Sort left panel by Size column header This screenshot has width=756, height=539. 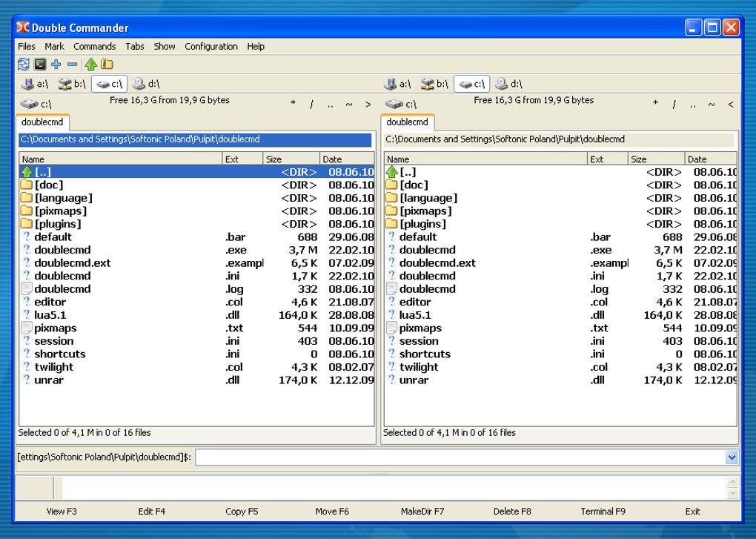pyautogui.click(x=291, y=159)
